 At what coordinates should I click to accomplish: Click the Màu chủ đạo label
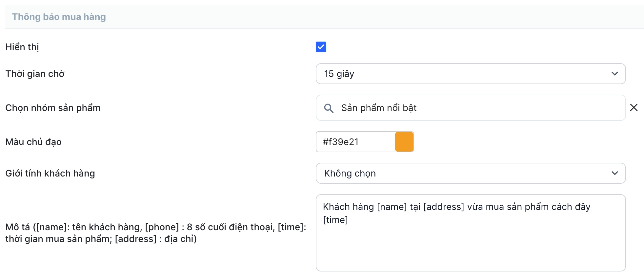33,142
